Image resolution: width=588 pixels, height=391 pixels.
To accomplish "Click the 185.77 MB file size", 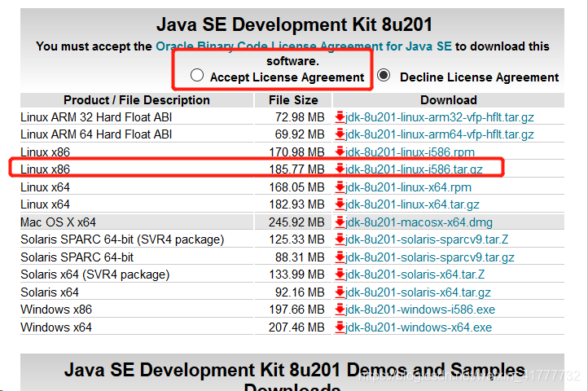I will click(x=296, y=169).
